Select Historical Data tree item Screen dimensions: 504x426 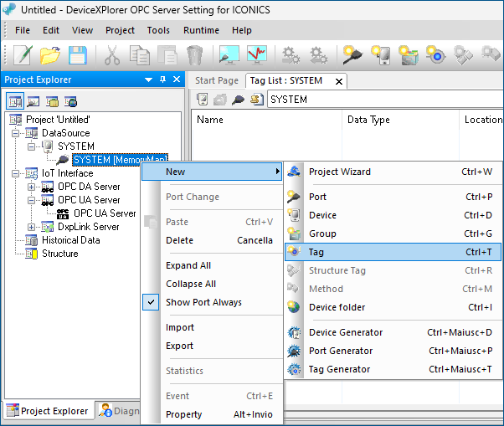(x=70, y=240)
